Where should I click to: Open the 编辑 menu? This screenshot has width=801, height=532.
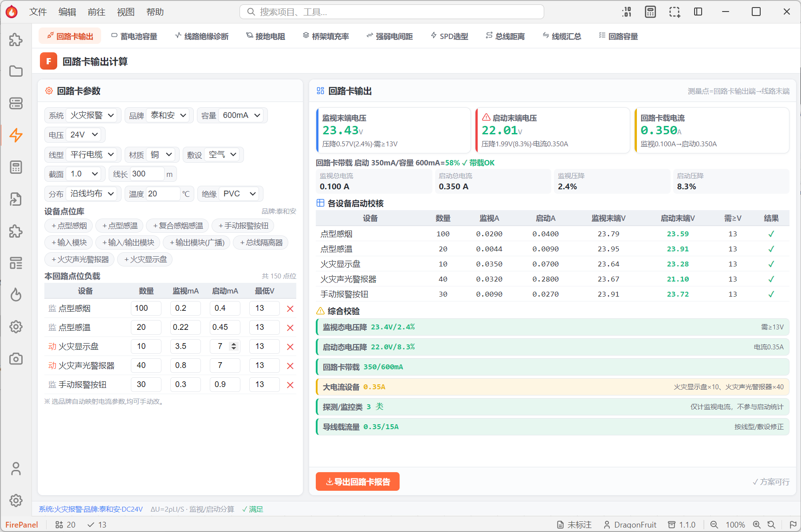coord(67,12)
